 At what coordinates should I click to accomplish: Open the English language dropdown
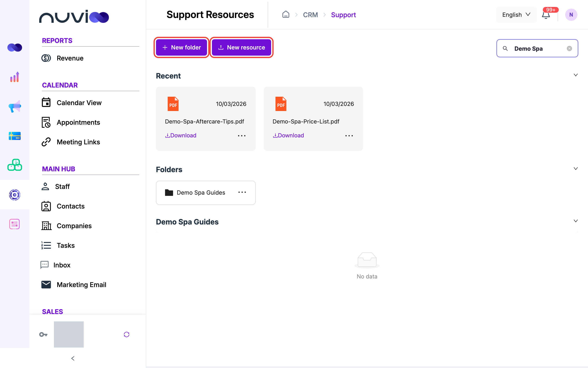[516, 15]
